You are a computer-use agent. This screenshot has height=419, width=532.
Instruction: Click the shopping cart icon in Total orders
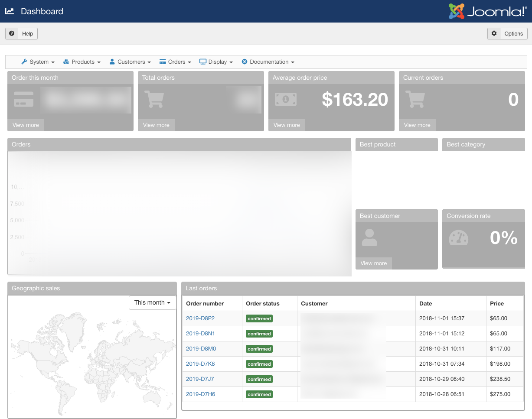tap(153, 99)
